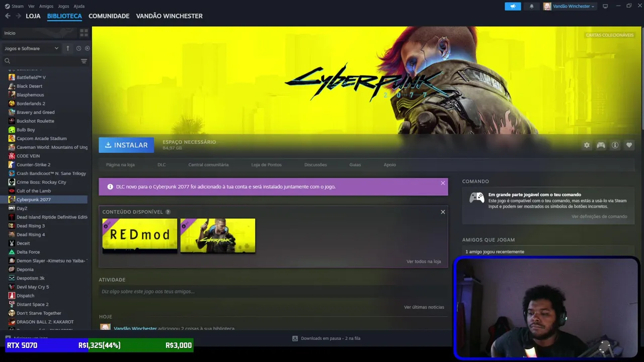Go to the LOJA tab
Screen dimensions: 644x362
click(x=33, y=16)
